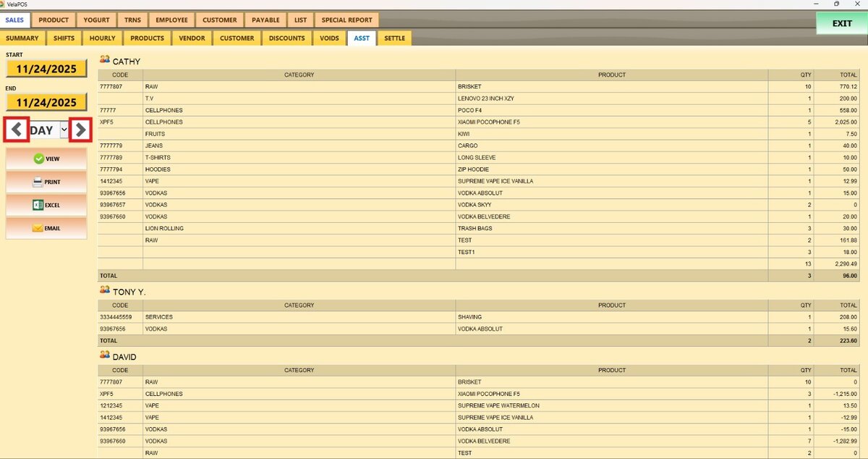The image size is (868, 459).
Task: Click the 1412345 code in CATHY table
Action: (x=111, y=181)
